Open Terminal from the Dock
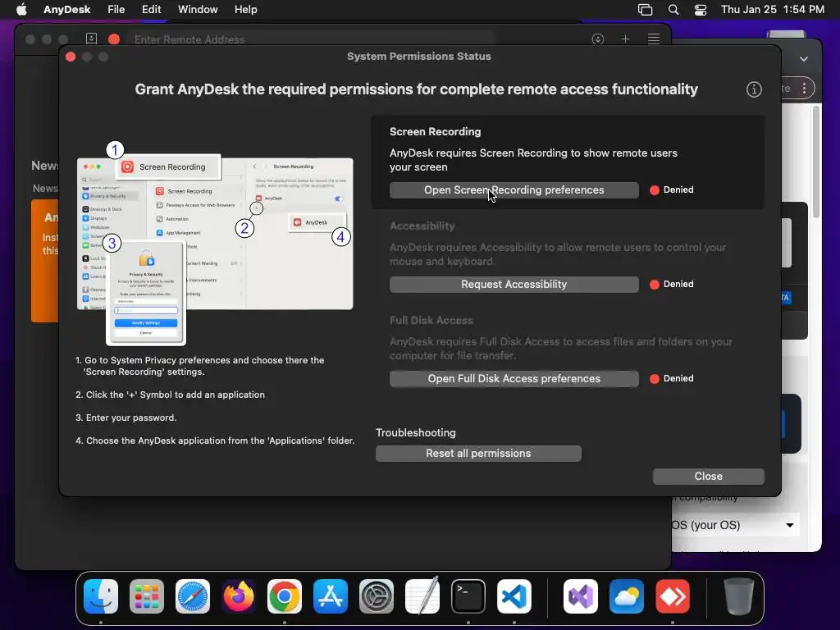The image size is (840, 630). tap(468, 596)
